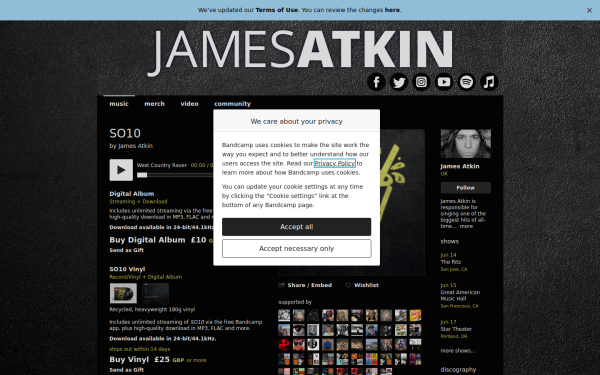The image size is (600, 375).
Task: Switch to the community tab
Action: tap(232, 104)
